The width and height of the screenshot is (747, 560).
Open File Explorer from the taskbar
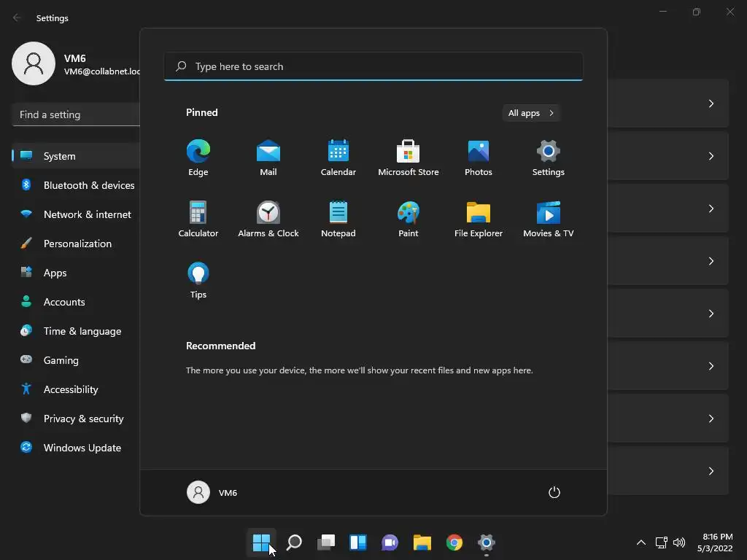pyautogui.click(x=422, y=542)
